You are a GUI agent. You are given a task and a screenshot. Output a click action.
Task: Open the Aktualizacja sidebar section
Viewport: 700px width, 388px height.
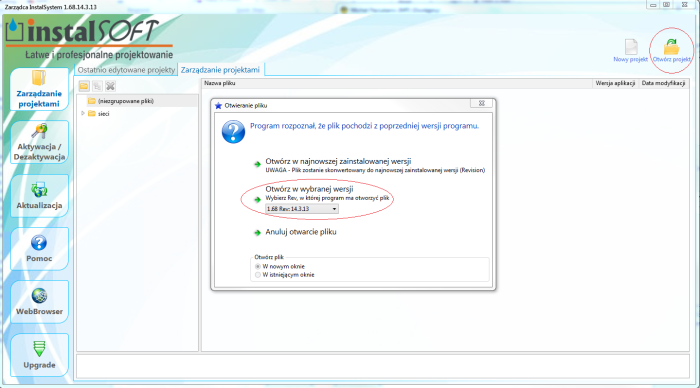pos(39,196)
